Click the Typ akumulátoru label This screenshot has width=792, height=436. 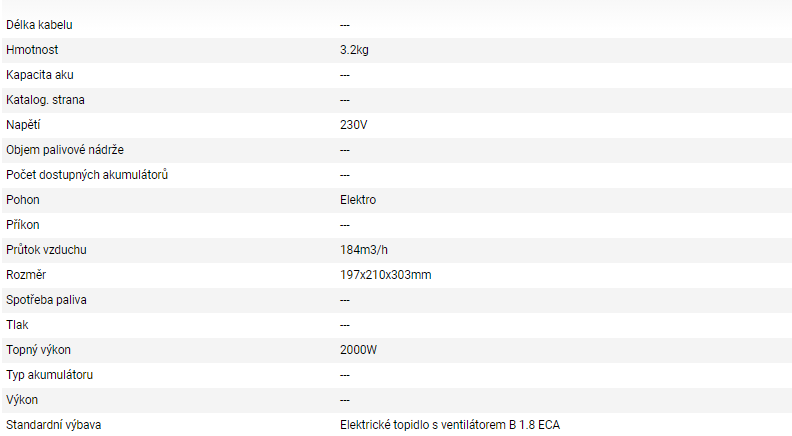[50, 374]
